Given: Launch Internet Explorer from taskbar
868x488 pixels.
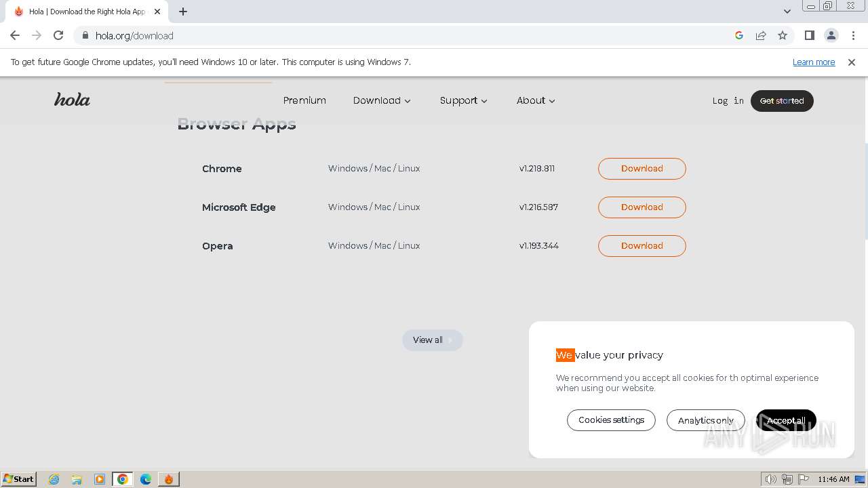Looking at the screenshot, I should click(x=54, y=479).
